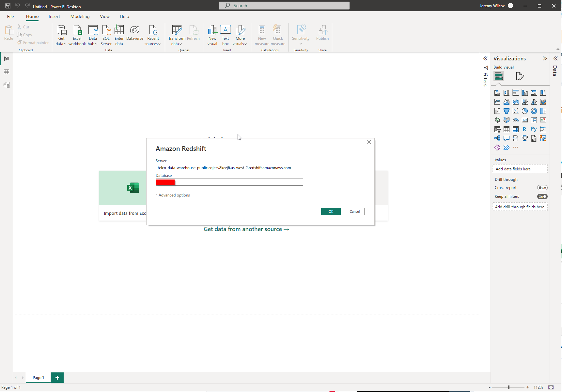The height and width of the screenshot is (392, 562).
Task: Insert a Text box from ribbon
Action: [226, 35]
